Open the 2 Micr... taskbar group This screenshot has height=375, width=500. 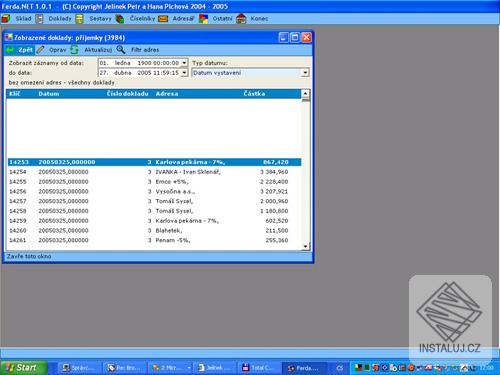pos(171,368)
